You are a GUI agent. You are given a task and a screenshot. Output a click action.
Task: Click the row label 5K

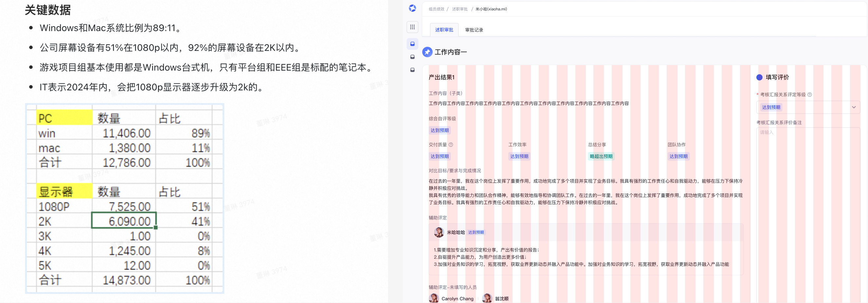point(45,266)
